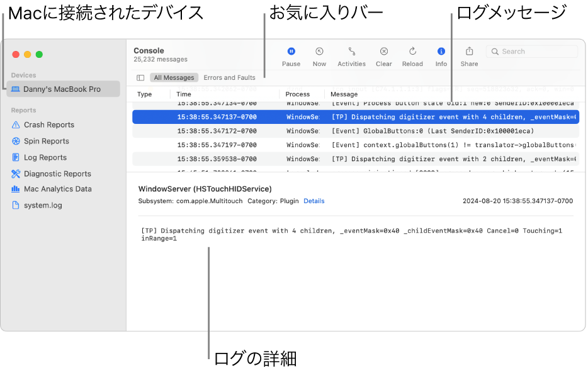
Task: Click the Diagnostic Reports tools icon
Action: point(16,174)
